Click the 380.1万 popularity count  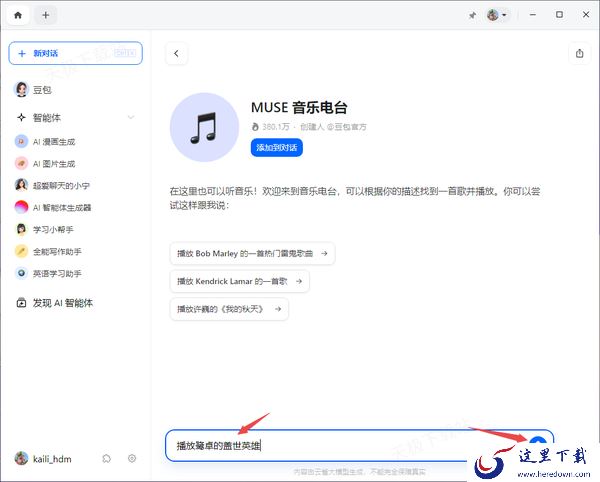[271, 127]
